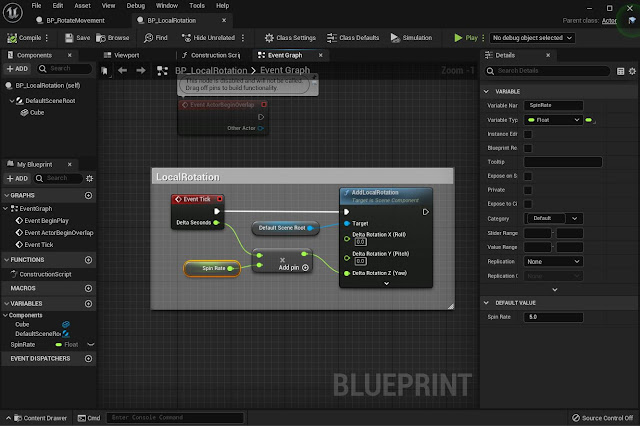
Task: Open Class Defaults
Action: pyautogui.click(x=353, y=38)
